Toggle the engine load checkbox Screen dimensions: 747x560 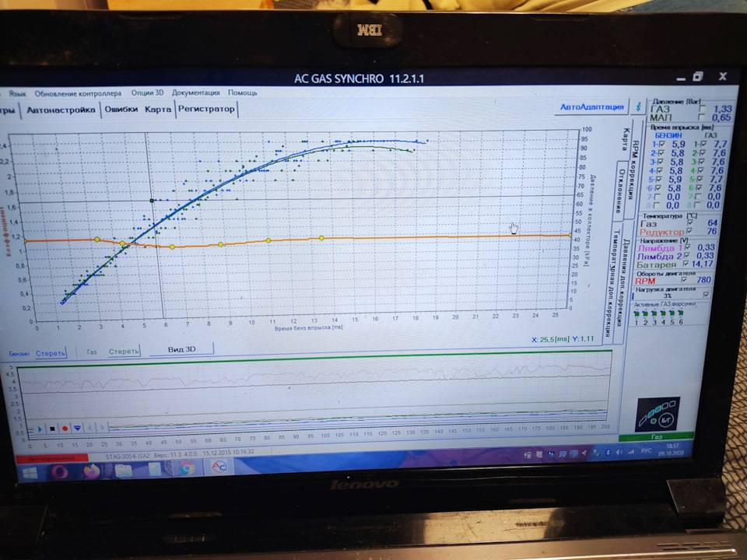coord(706,294)
